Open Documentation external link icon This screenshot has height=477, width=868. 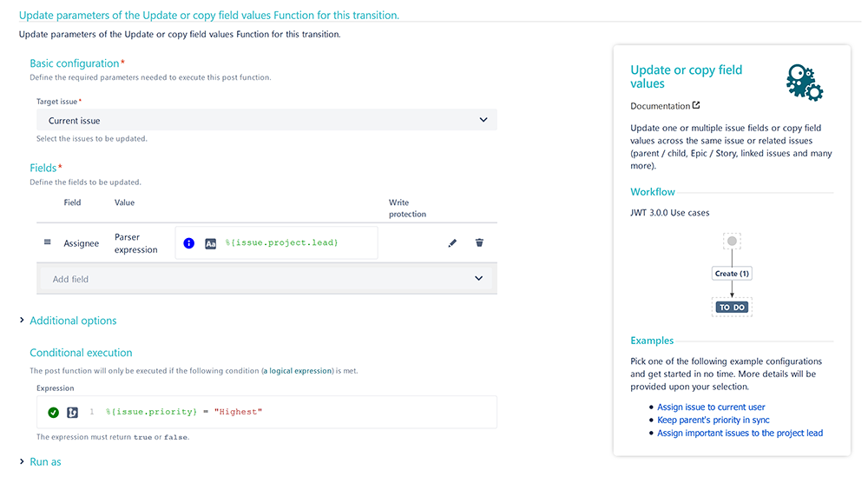tap(696, 105)
